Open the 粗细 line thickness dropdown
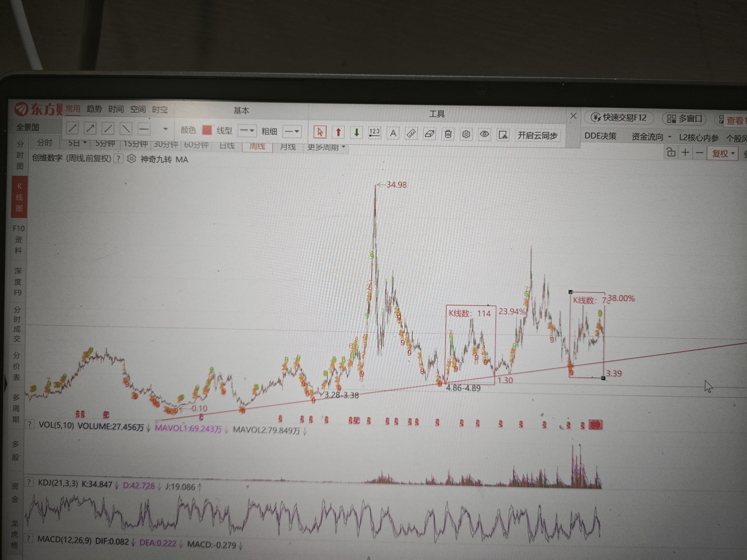747x560 pixels. pos(292,131)
